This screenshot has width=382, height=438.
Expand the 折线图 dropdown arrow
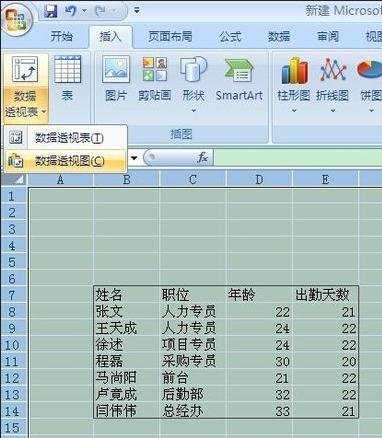pos(333,110)
